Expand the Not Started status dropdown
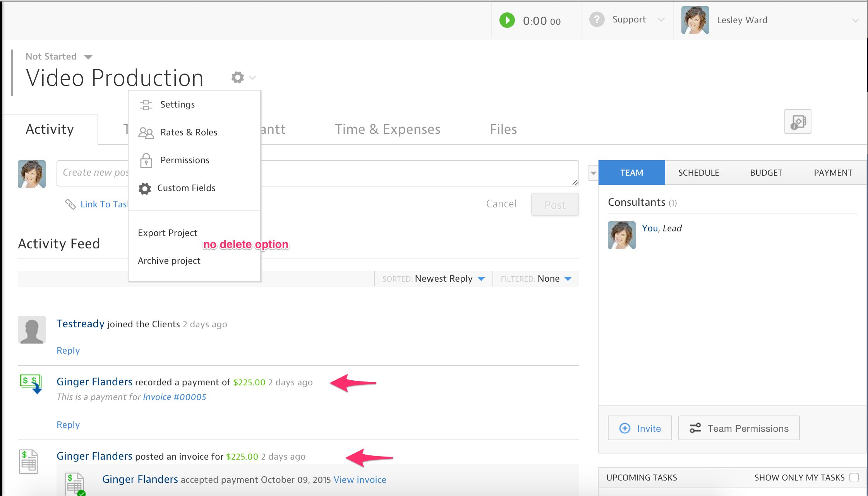Viewport: 868px width, 496px height. 88,57
